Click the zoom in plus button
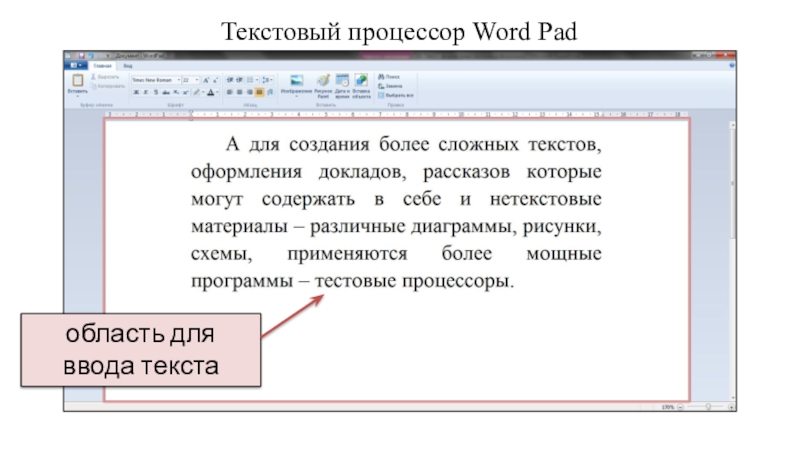 pyautogui.click(x=732, y=407)
